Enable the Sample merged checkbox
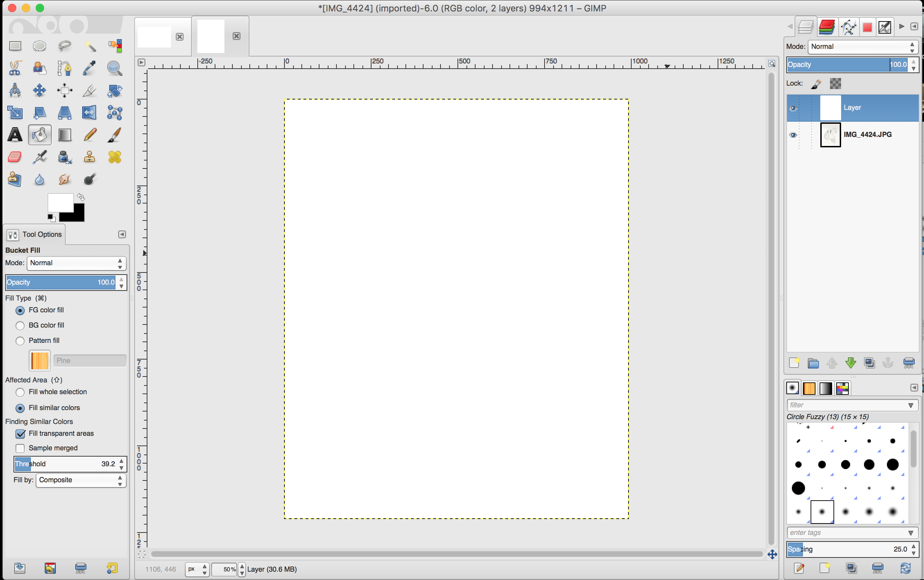 (20, 448)
